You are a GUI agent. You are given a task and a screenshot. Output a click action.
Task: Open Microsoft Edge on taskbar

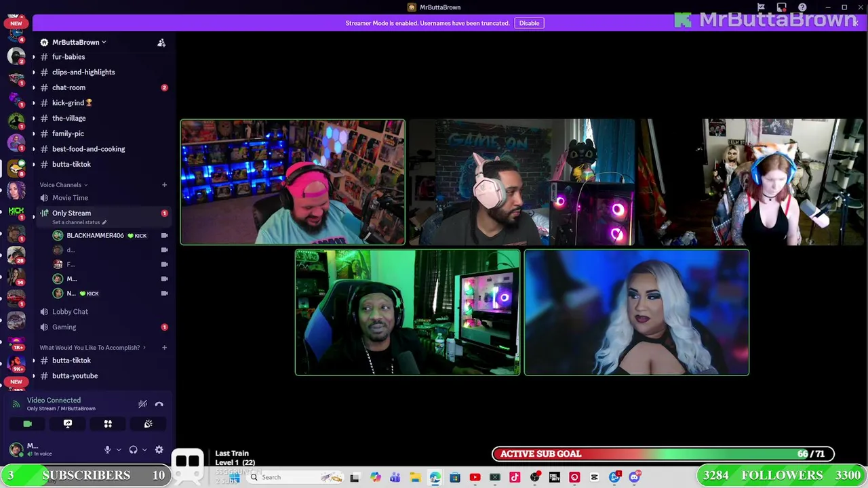click(435, 477)
